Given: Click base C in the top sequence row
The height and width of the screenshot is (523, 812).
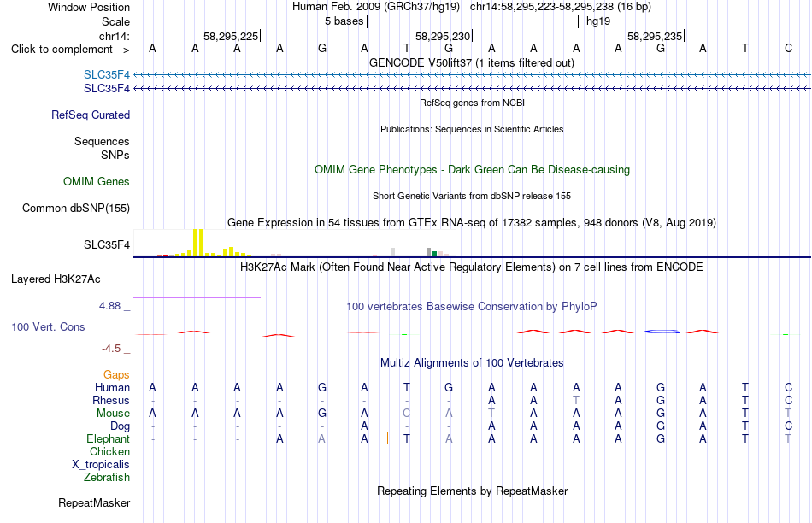Looking at the screenshot, I should click(788, 49).
